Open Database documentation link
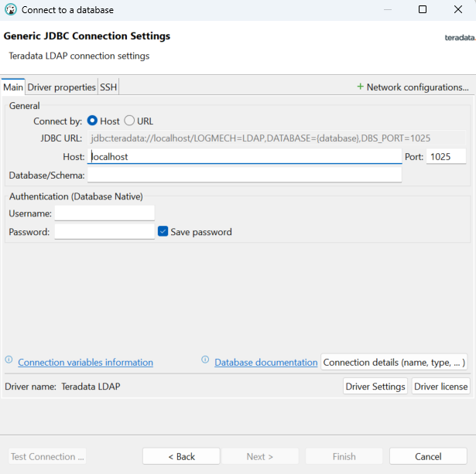Viewport: 476px width, 474px height. point(266,362)
